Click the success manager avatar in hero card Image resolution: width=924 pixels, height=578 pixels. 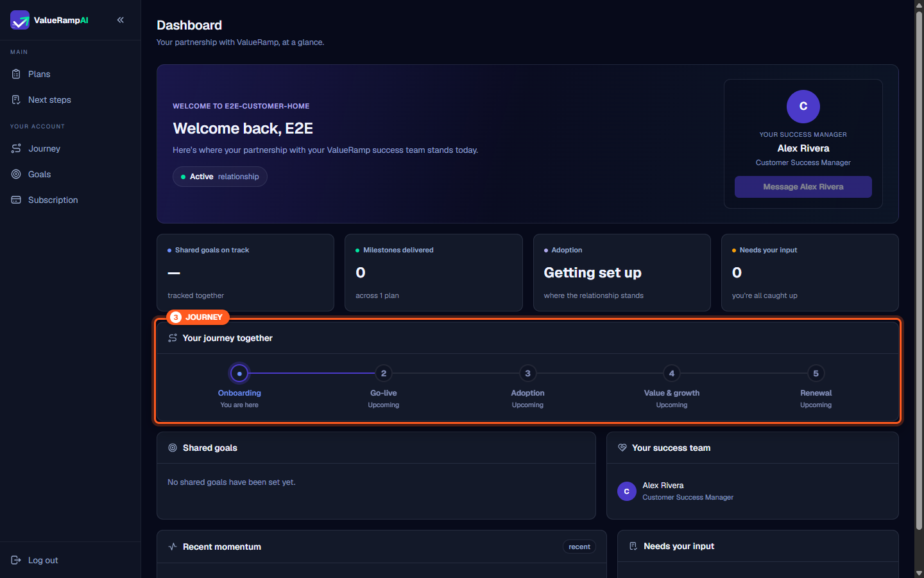pyautogui.click(x=803, y=107)
